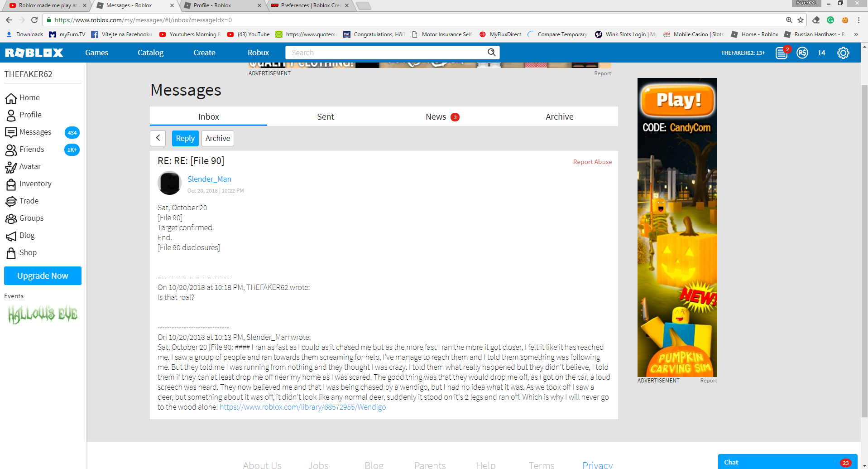Open the notifications feed icon

coord(782,53)
